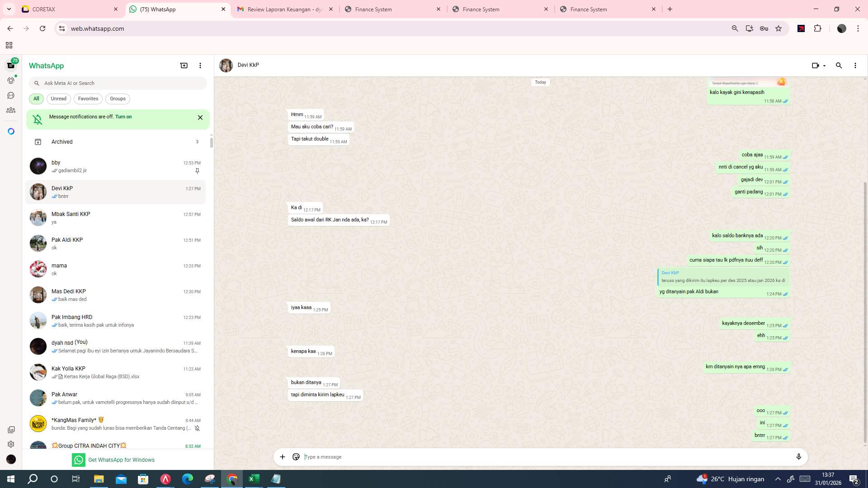The width and height of the screenshot is (868, 488).
Task: Open Excel from the taskbar
Action: 254,479
